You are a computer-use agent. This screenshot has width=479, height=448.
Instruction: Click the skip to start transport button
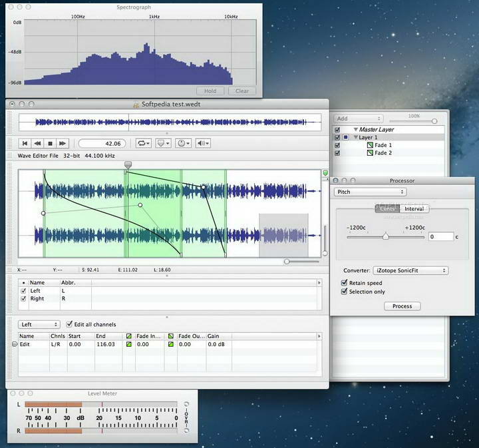[x=25, y=143]
